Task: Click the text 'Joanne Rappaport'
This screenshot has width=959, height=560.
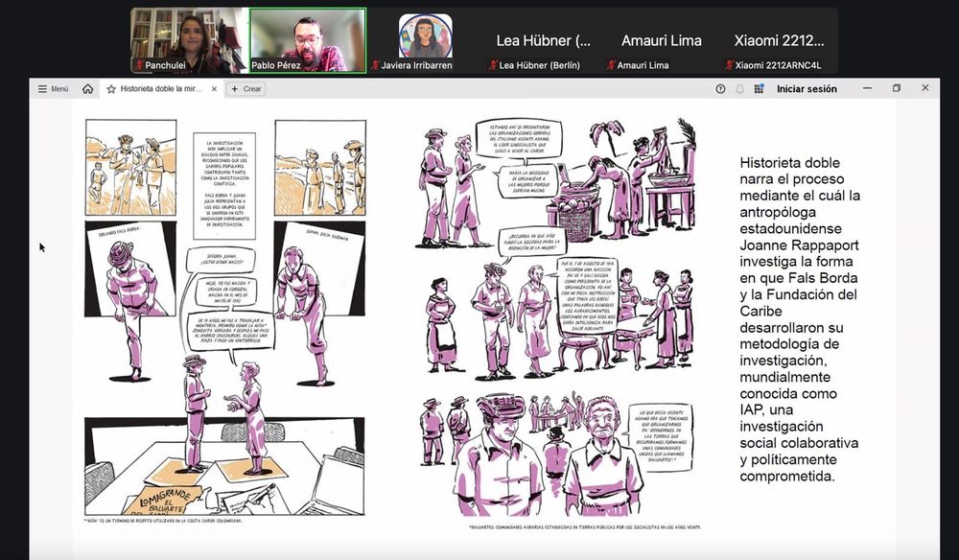Action: [799, 245]
